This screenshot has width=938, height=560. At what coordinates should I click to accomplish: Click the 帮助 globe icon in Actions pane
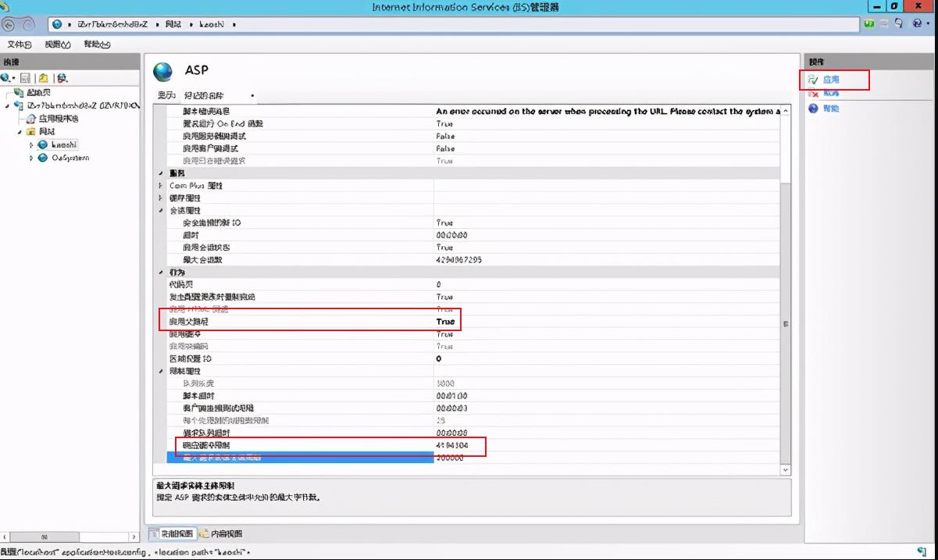pyautogui.click(x=812, y=107)
